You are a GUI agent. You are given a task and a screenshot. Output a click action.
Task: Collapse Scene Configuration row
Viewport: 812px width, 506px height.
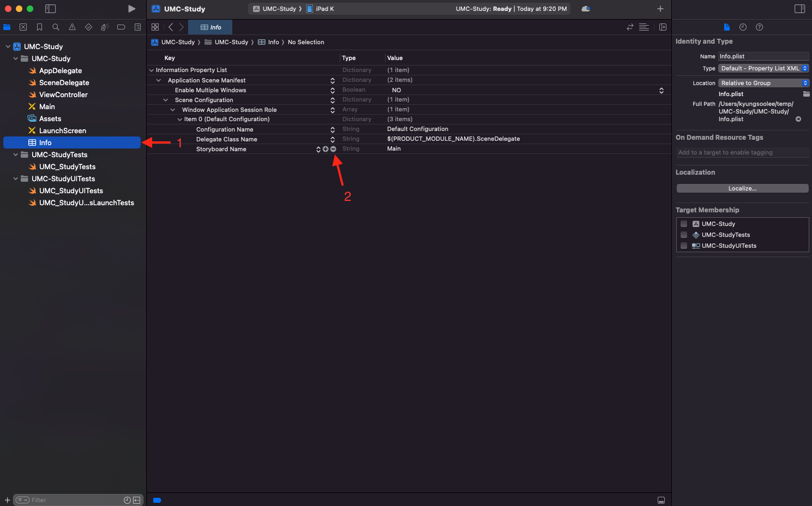(x=166, y=100)
